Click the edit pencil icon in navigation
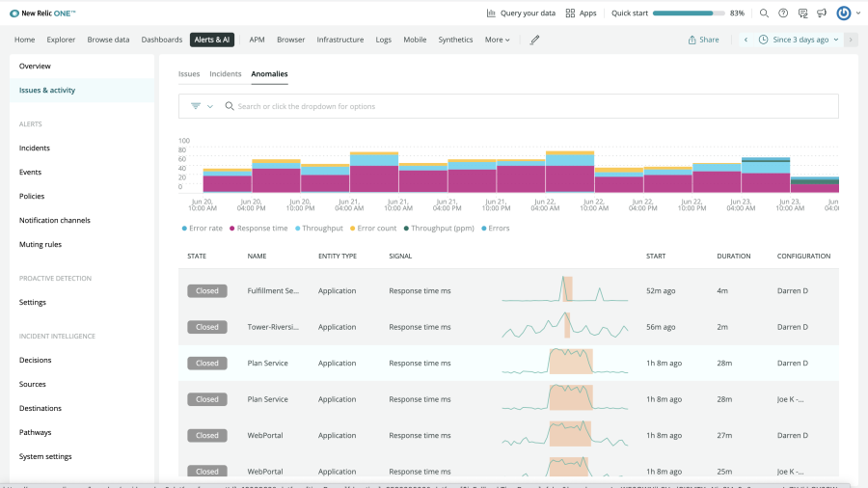868x488 pixels. pyautogui.click(x=534, y=40)
